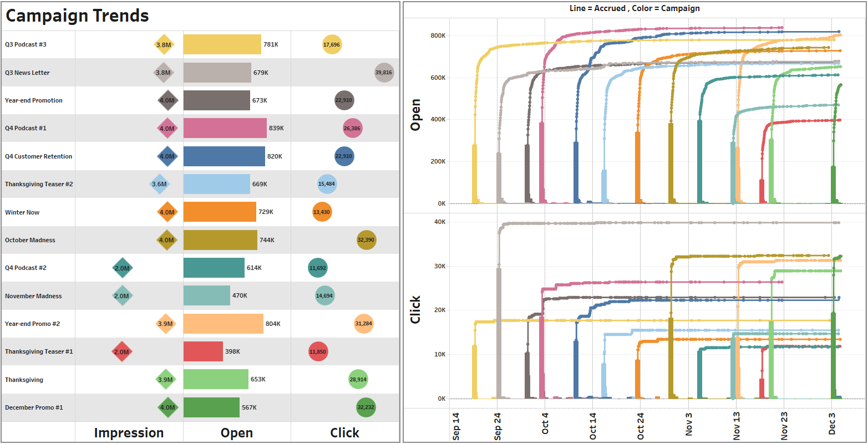Image resolution: width=868 pixels, height=444 pixels.
Task: Click the Open column header under the bars
Action: coord(237,433)
